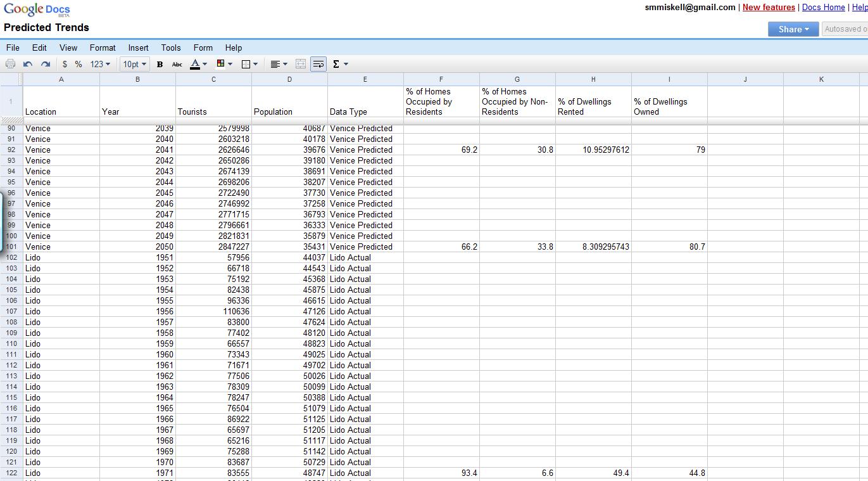Open the cell borders dropdown

[250, 64]
